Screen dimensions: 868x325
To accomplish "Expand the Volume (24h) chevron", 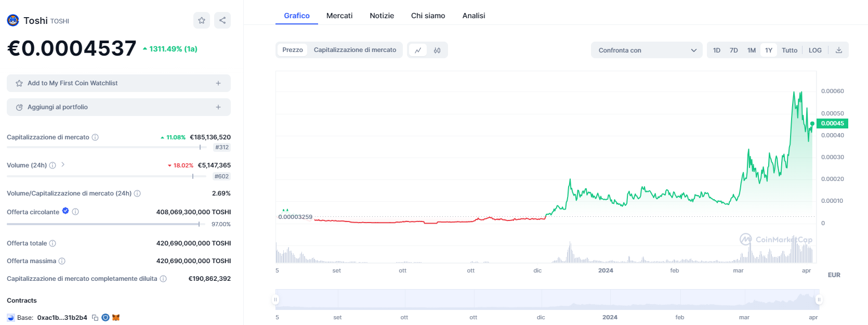I will (63, 164).
